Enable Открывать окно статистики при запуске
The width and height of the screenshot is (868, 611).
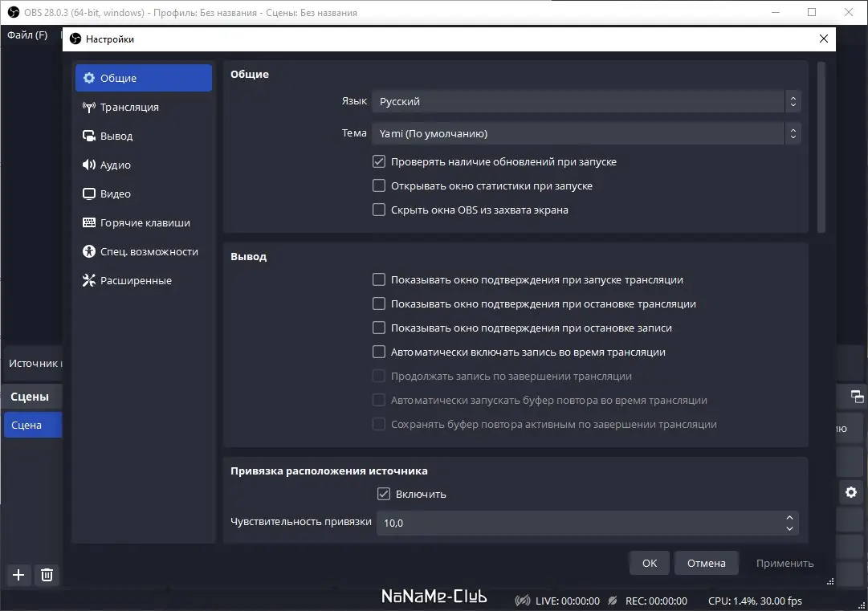[379, 185]
